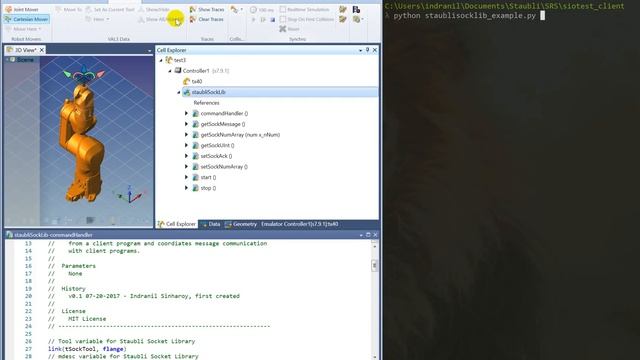
Task: Open the ribbon package dropdown icon
Action: [358, 19]
